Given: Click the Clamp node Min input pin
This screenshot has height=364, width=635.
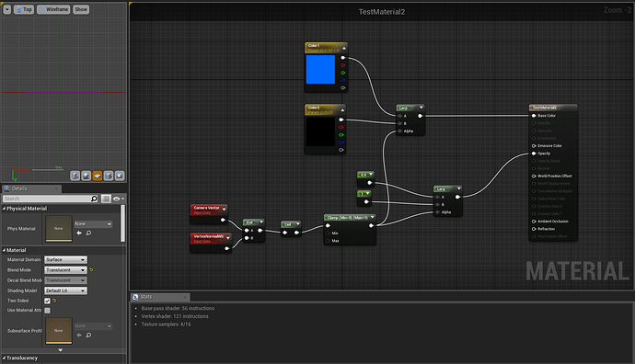Looking at the screenshot, I should [x=328, y=233].
